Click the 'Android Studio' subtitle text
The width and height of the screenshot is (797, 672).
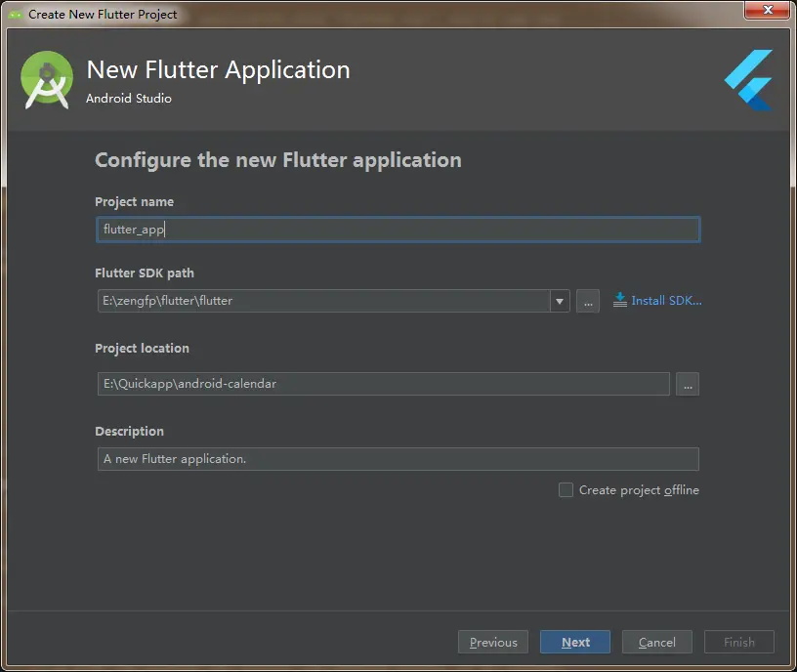click(x=129, y=98)
